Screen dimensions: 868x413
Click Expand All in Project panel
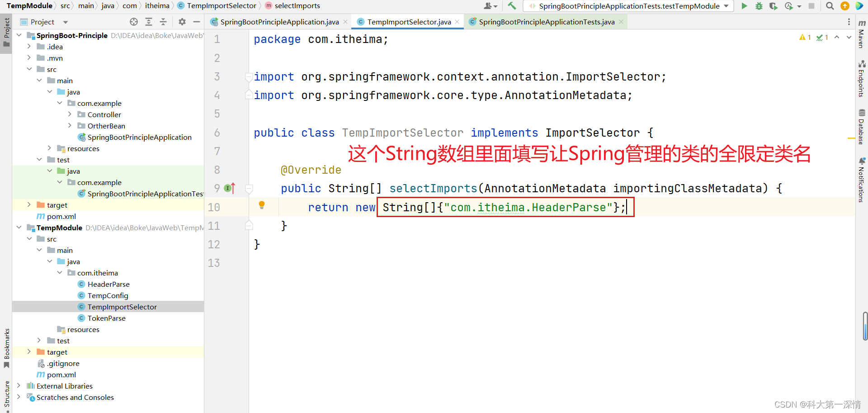coord(149,22)
